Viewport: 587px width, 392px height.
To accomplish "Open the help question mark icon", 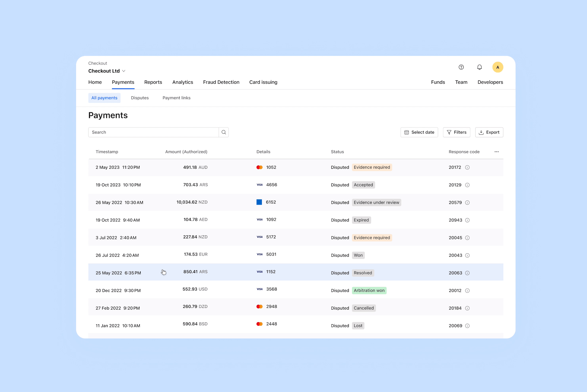I will coord(461,67).
